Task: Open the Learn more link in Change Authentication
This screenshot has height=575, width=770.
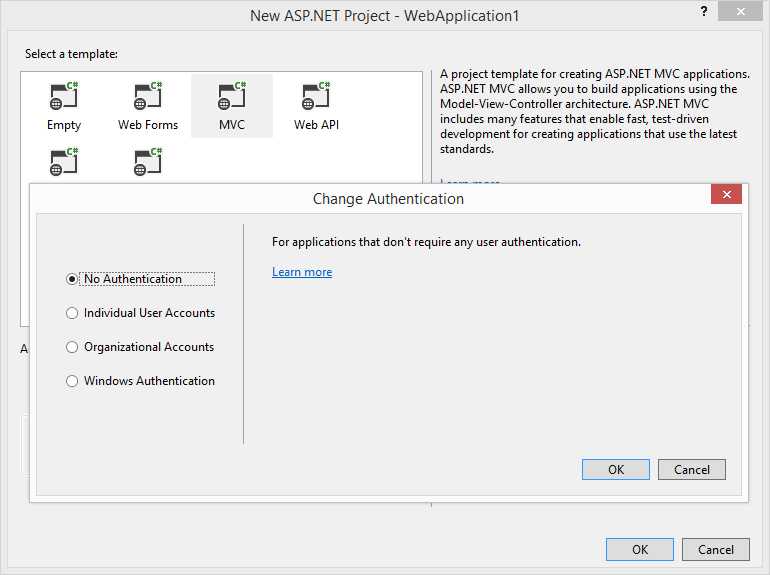Action: (302, 272)
